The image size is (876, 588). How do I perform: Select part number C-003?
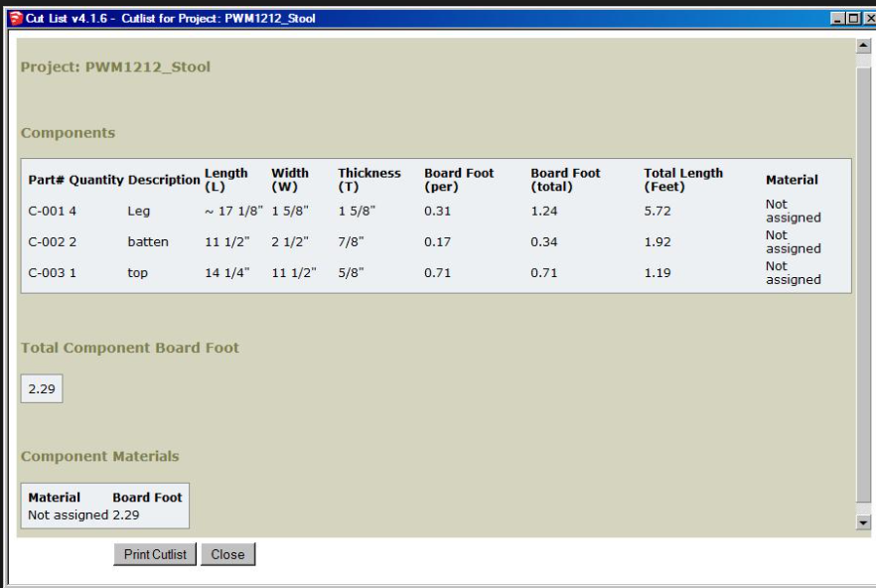click(47, 273)
